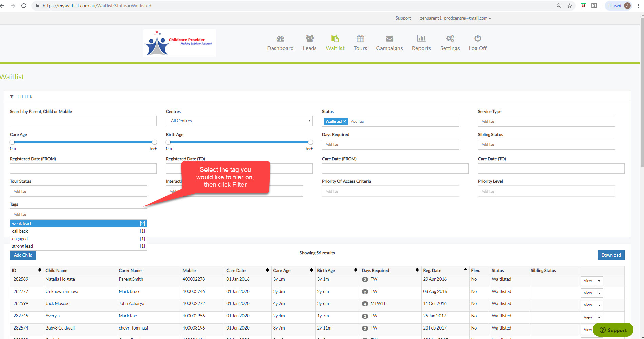The image size is (644, 339).
Task: Click the Paused profile button
Action: coord(619,6)
